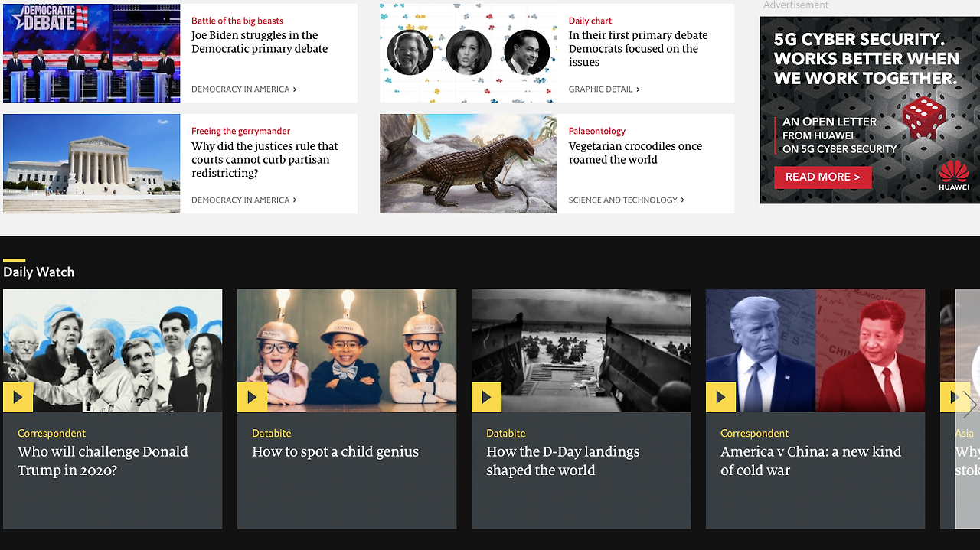Click the Huawei logo in the advertisement

[x=954, y=176]
